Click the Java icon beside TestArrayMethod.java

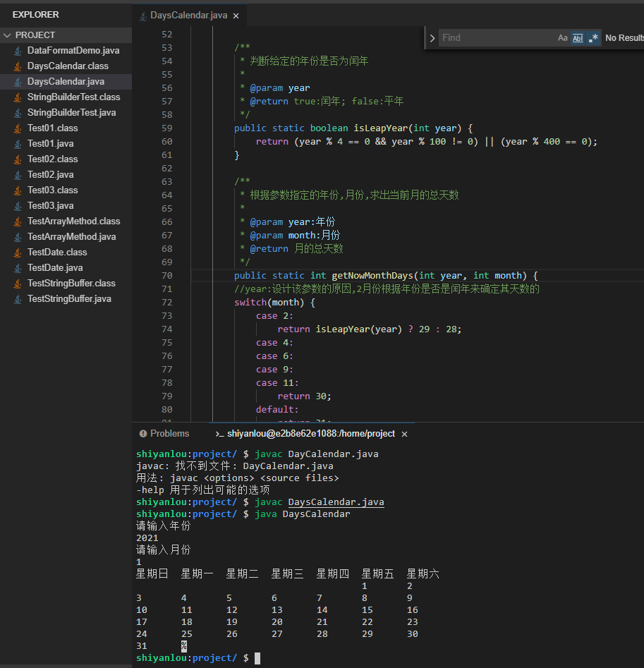coord(18,237)
